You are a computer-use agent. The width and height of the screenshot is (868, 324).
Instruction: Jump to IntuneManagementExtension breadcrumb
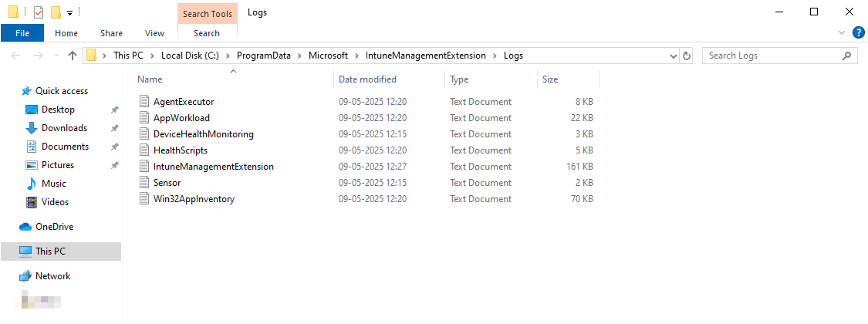426,56
